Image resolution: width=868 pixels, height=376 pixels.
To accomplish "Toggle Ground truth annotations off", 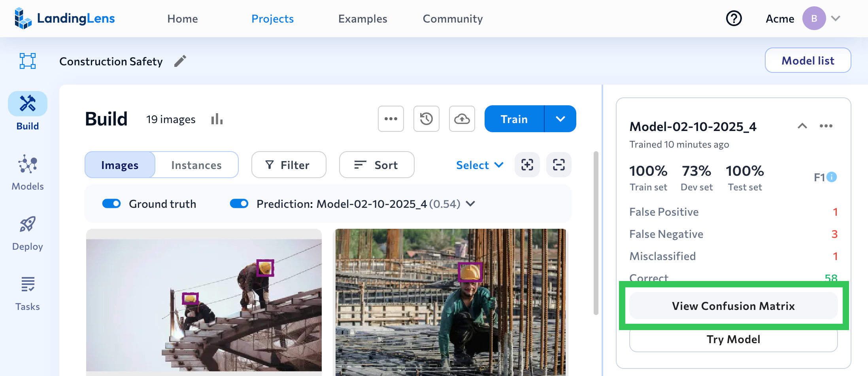I will (112, 203).
